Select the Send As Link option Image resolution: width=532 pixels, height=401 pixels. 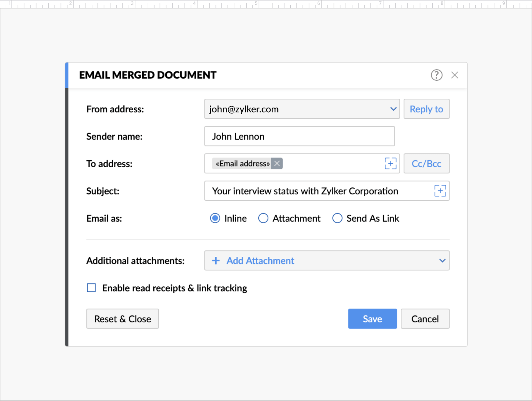[337, 218]
